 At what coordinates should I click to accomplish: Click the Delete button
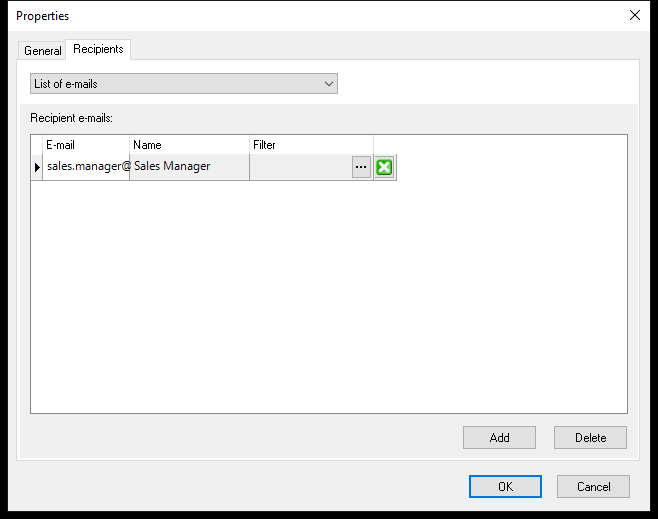coord(590,438)
